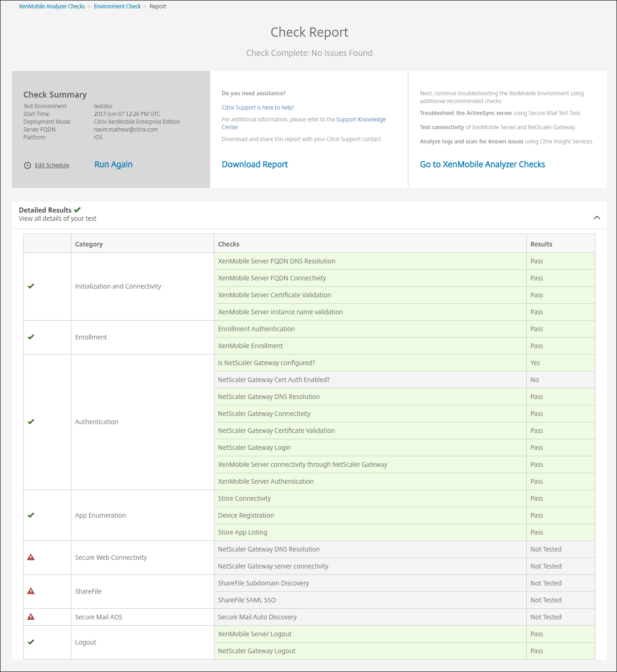Image resolution: width=617 pixels, height=672 pixels.
Task: Click the 'Yes' result for NetScaler Gateway configured
Action: pos(561,363)
